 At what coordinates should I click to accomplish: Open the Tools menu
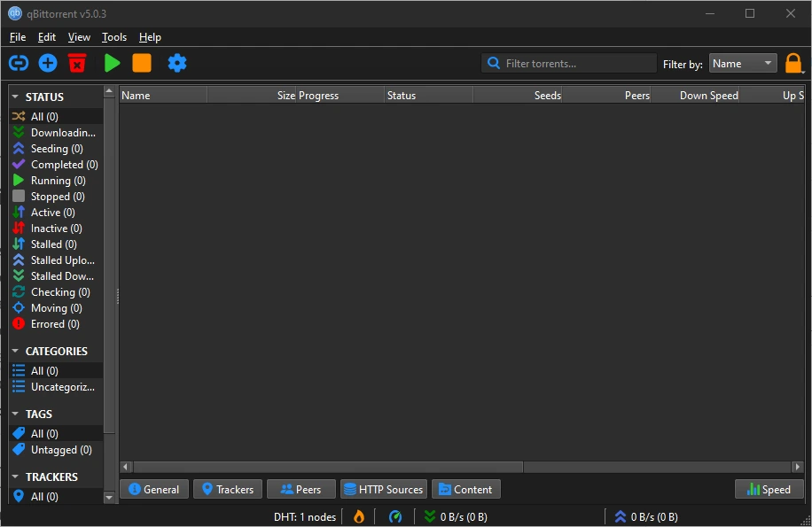coord(114,37)
